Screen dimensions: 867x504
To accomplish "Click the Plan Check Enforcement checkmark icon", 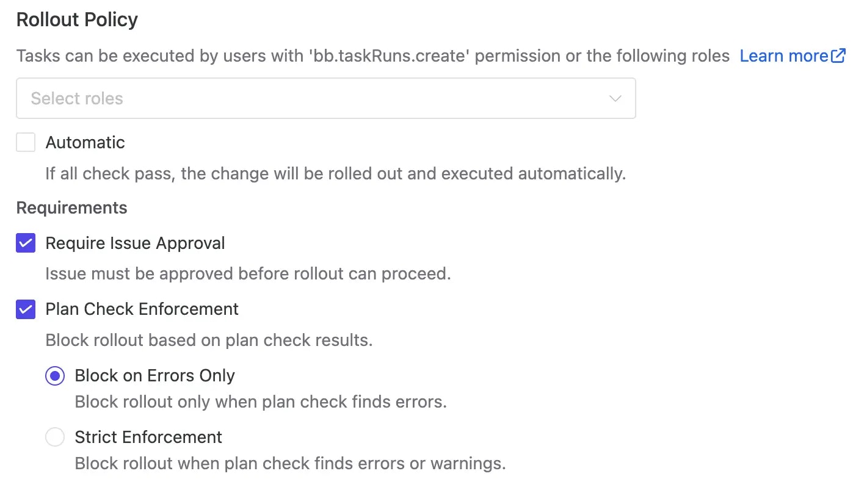I will (25, 309).
